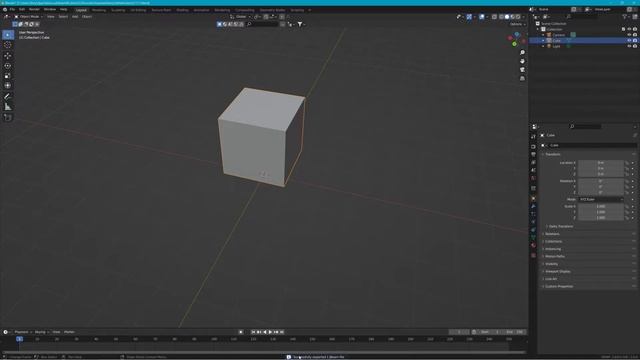This screenshot has height=360, width=640.
Task: Collapse the Collection in the outliner
Action: coord(539,29)
